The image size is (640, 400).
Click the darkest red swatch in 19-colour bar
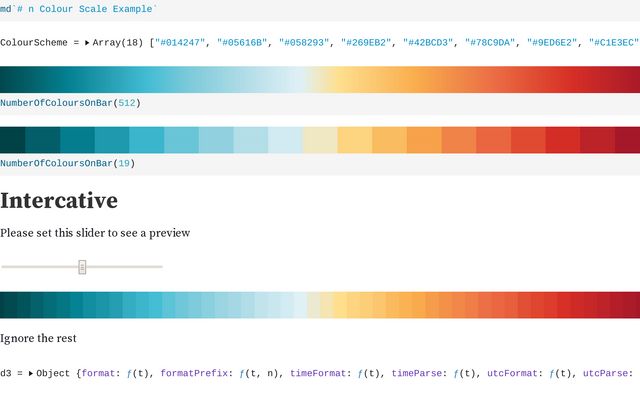pos(627,140)
